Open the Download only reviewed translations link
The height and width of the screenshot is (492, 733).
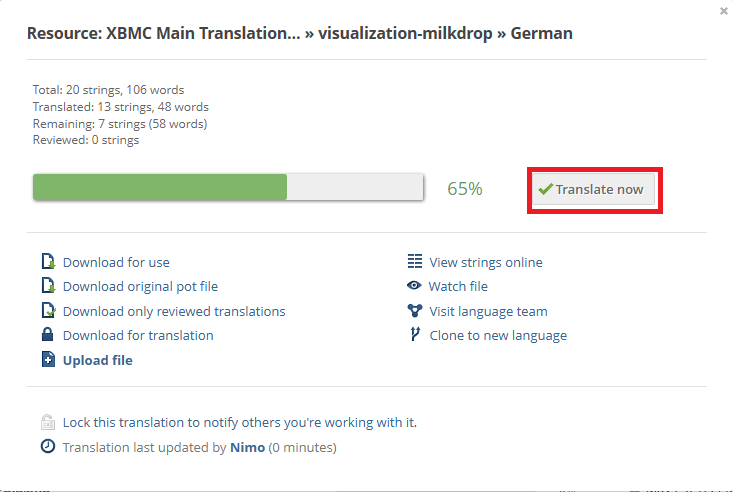(174, 311)
